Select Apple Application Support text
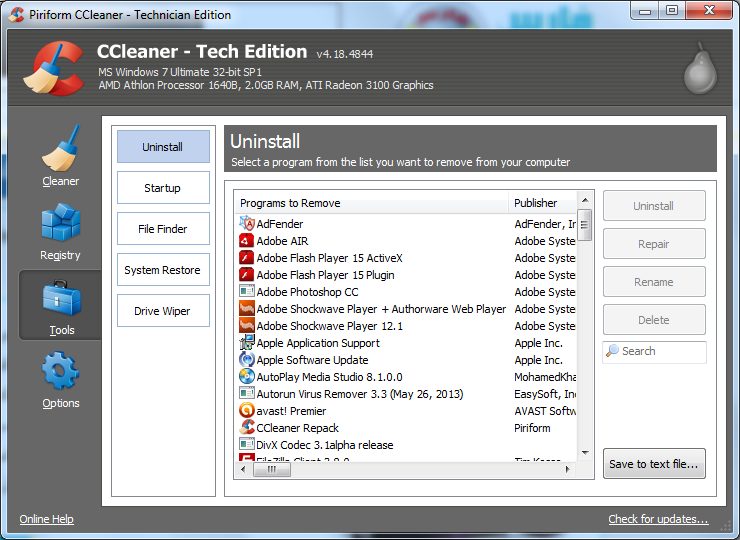 pyautogui.click(x=318, y=343)
